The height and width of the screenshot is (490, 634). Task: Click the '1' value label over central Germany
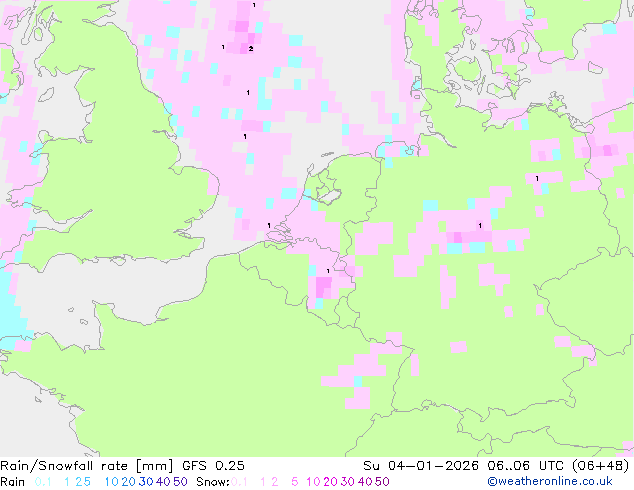tap(480, 225)
